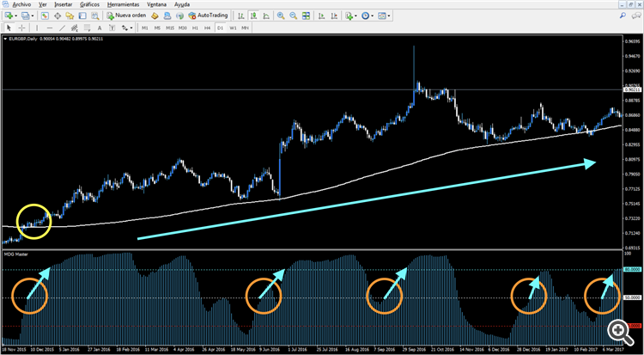Select the cursor arrow tool
The height and width of the screenshot is (355, 644).
tap(9, 28)
